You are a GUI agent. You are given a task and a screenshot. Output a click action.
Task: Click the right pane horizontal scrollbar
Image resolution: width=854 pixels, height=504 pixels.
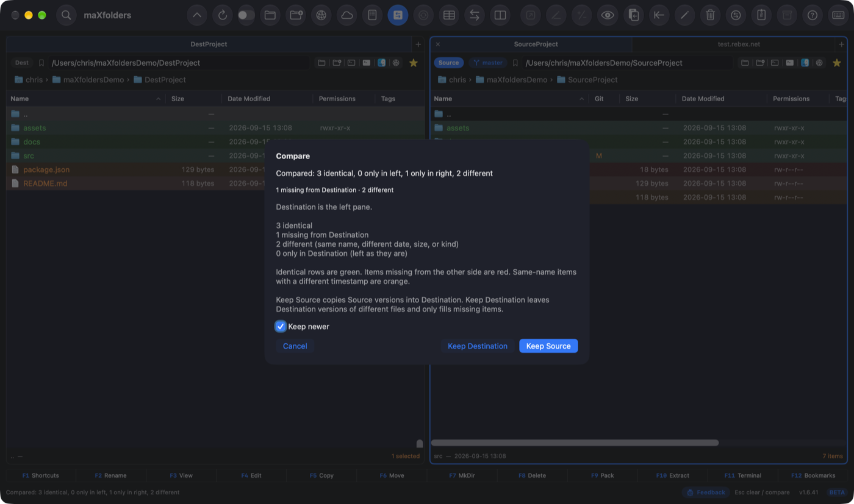[575, 443]
